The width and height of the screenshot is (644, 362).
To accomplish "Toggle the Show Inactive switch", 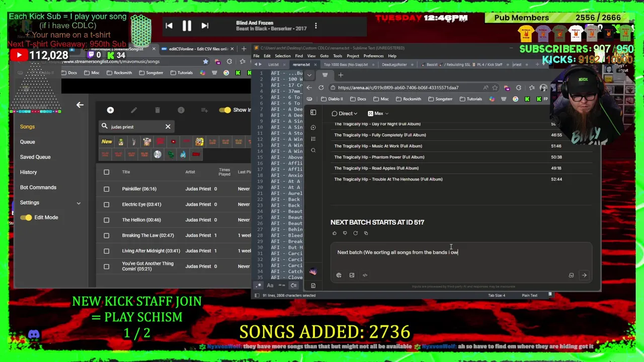I will point(225,110).
